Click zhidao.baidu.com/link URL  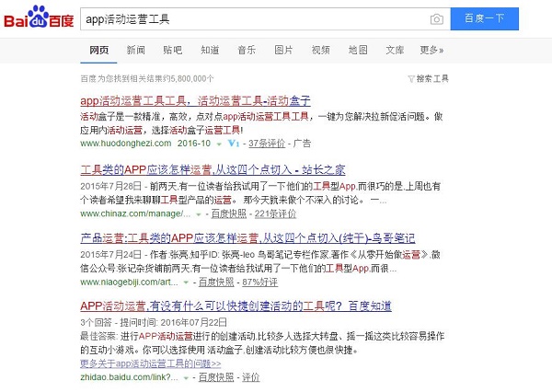[x=129, y=377]
